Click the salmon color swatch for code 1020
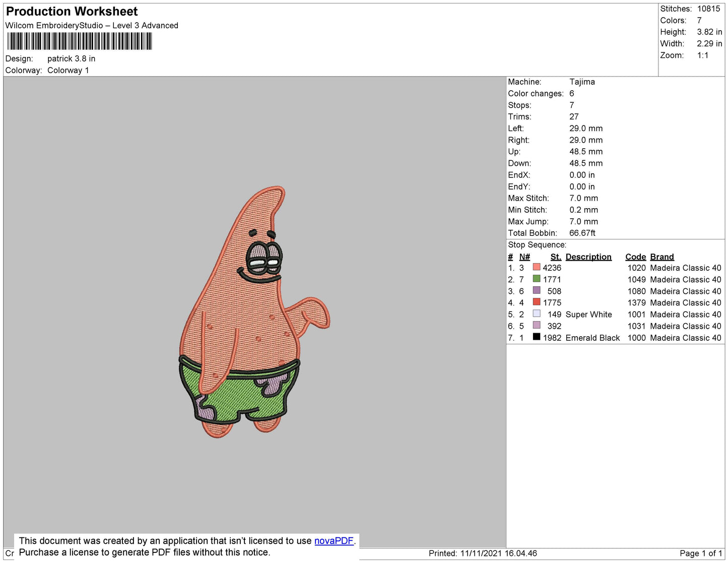This screenshot has width=728, height=563. pyautogui.click(x=537, y=267)
